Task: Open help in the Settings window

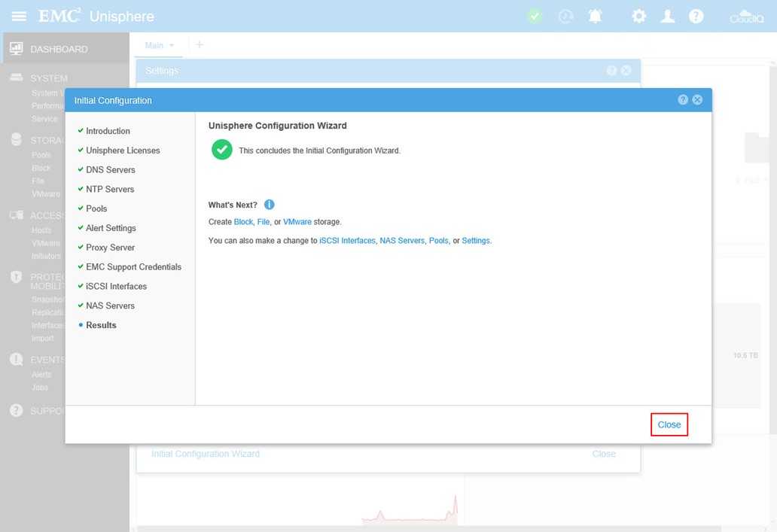Action: 612,71
